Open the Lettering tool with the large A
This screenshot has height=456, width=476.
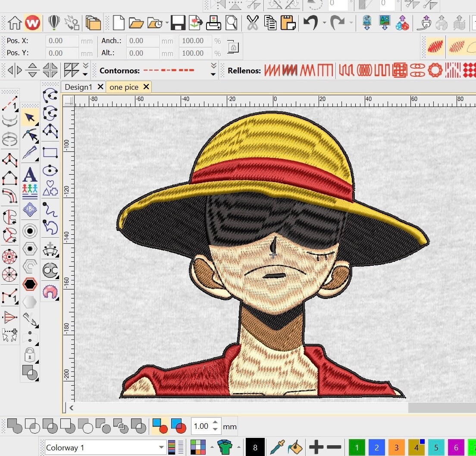30,174
